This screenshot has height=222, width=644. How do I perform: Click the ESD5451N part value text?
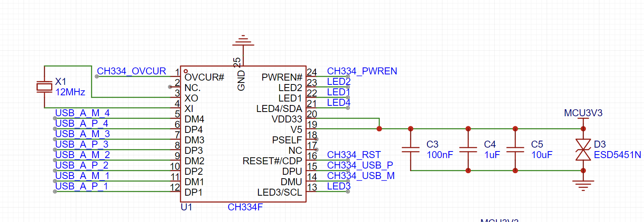pyautogui.click(x=617, y=155)
